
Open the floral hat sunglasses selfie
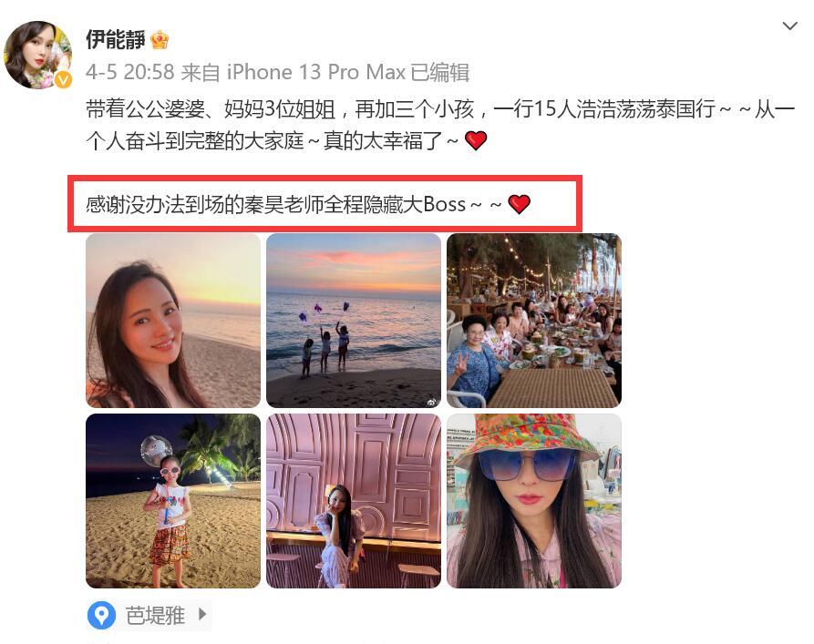coord(534,501)
